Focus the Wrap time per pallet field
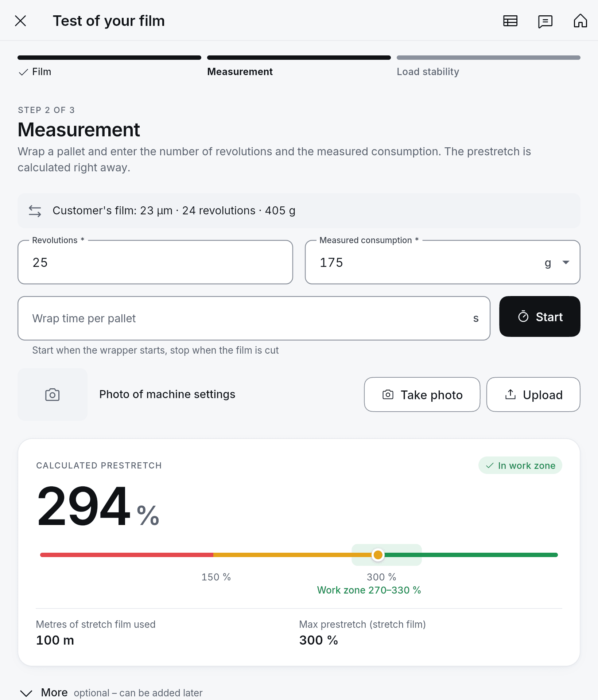598x700 pixels. tap(254, 318)
